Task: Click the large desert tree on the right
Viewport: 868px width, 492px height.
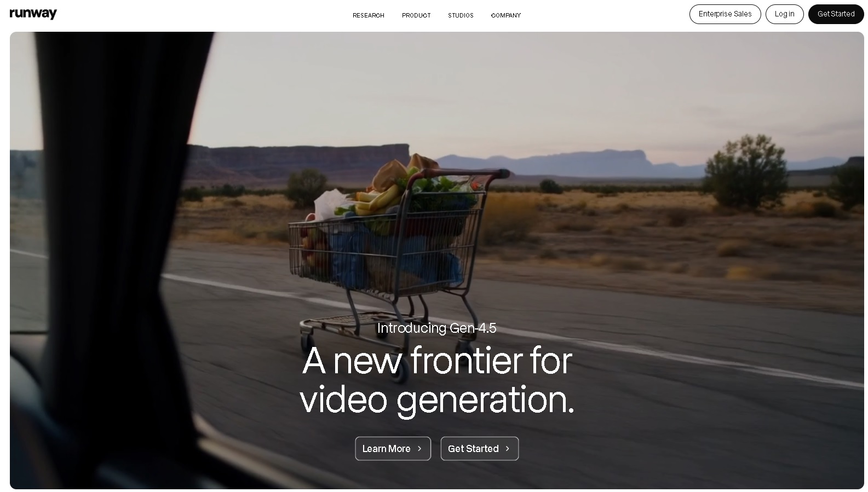Action: (x=747, y=172)
